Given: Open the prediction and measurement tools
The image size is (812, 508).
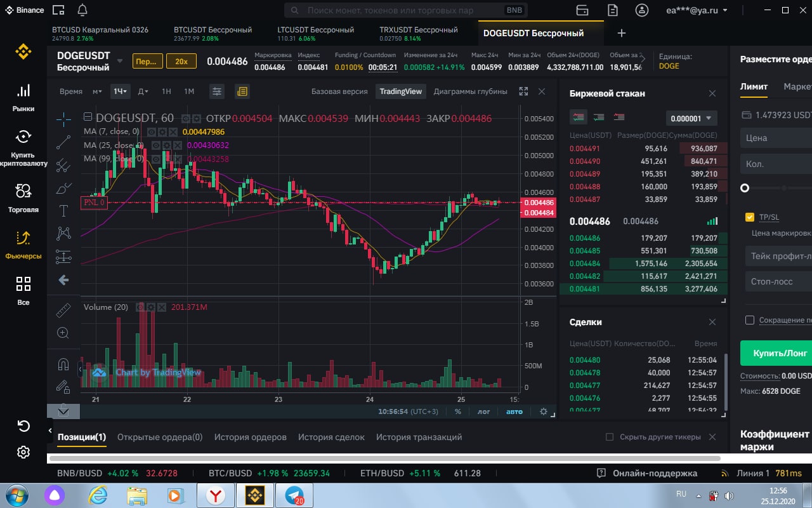Looking at the screenshot, I should click(x=63, y=257).
